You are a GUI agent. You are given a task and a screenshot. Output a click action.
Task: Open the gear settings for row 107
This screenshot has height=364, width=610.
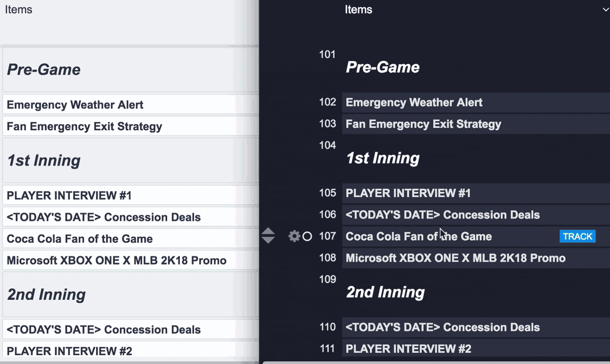point(294,236)
